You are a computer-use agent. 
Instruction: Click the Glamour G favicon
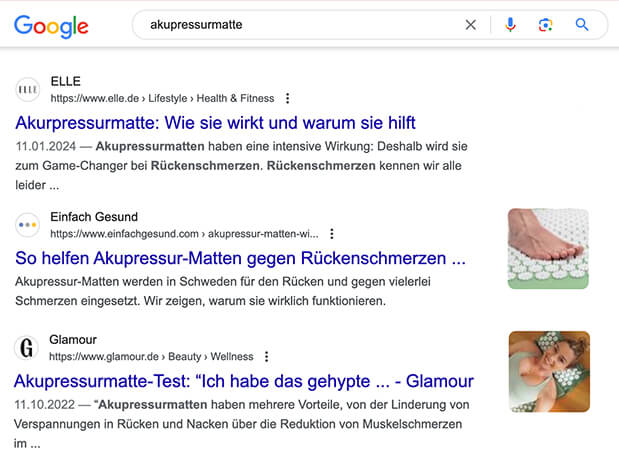26,348
